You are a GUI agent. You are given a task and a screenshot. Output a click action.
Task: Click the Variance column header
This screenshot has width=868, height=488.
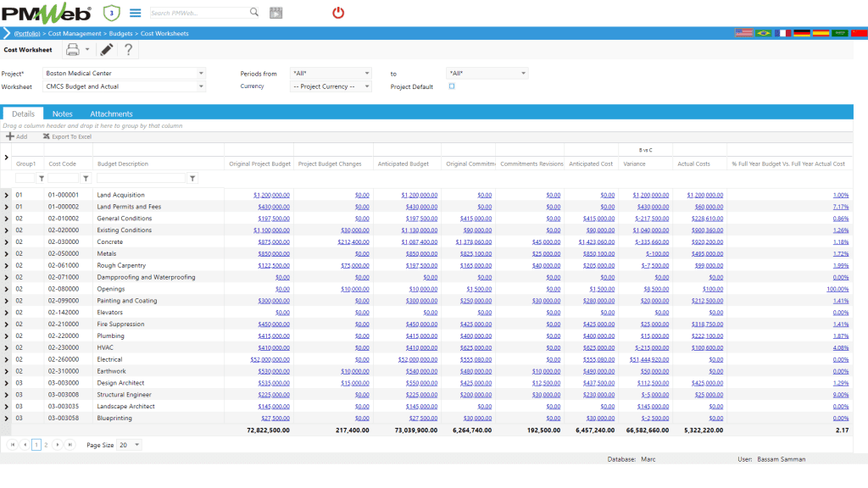click(634, 164)
